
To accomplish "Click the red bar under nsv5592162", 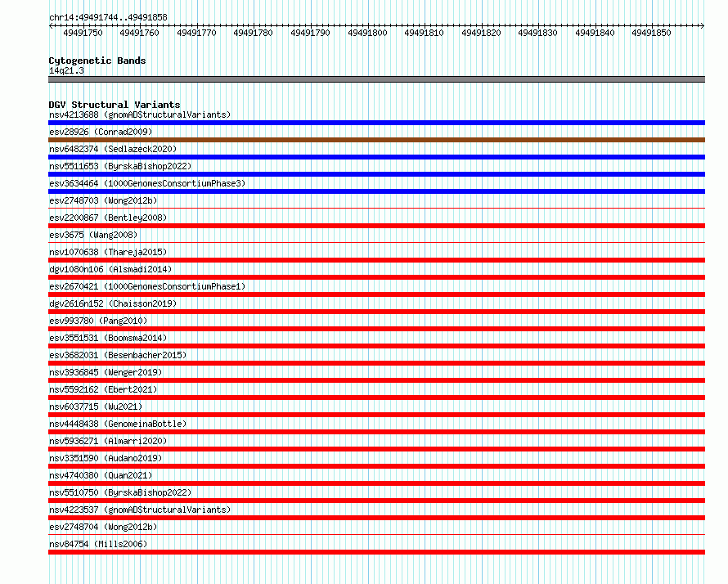I will 376,398.
